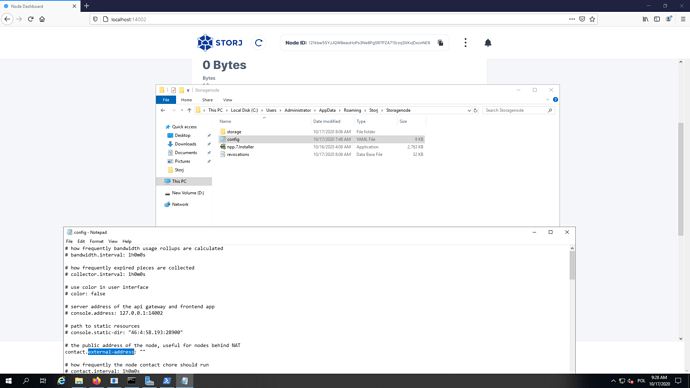Open Storj folder in navigation pane
The width and height of the screenshot is (690, 388).
(179, 170)
